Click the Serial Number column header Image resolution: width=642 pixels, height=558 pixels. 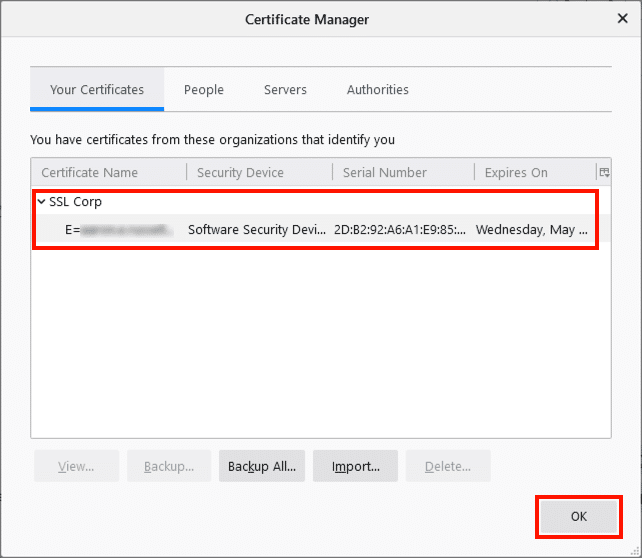400,173
